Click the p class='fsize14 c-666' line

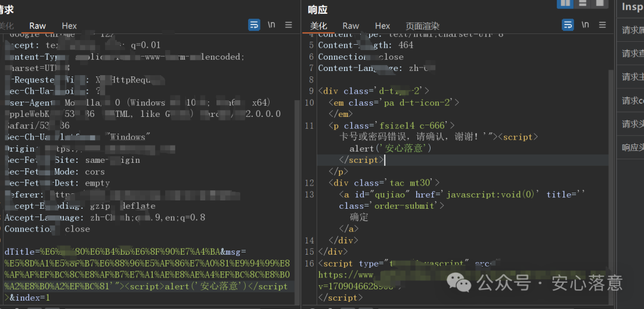[392, 125]
